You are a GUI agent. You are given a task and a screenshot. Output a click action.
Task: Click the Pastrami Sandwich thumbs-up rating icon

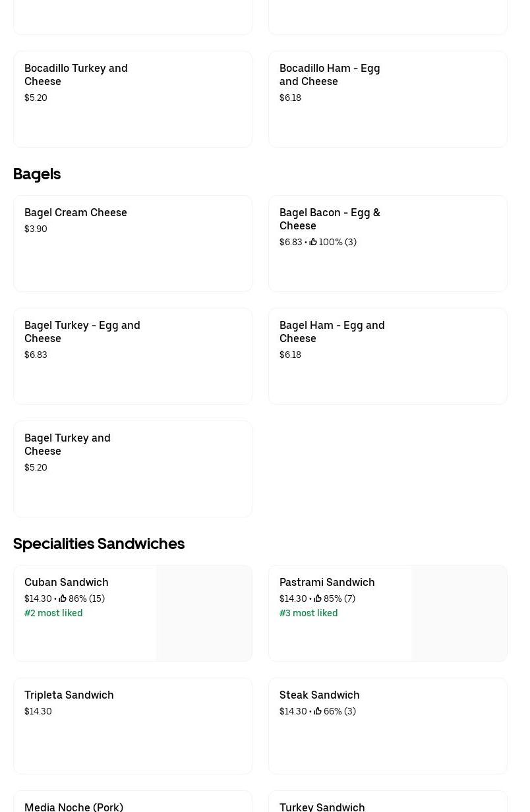tap(318, 598)
